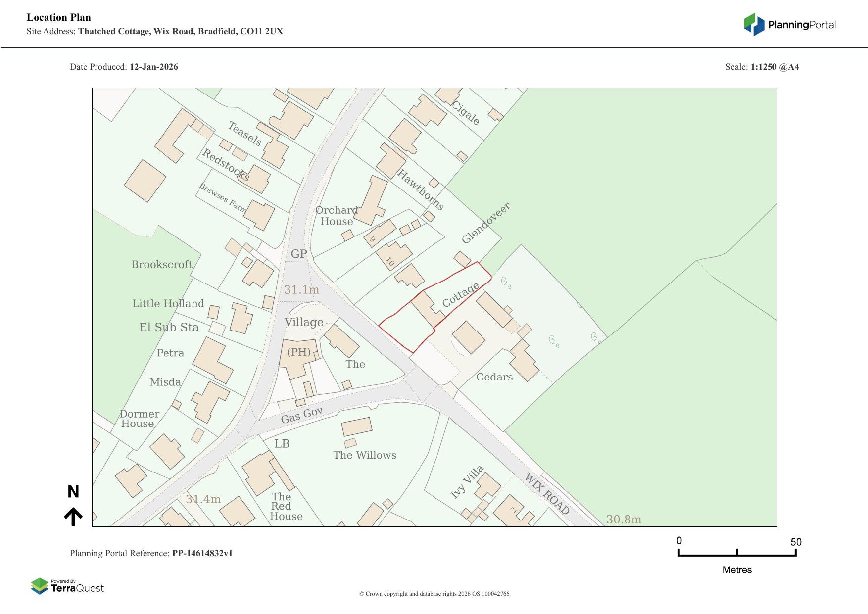The width and height of the screenshot is (868, 614).
Task: Click the Crown copyright notice text
Action: (x=434, y=594)
